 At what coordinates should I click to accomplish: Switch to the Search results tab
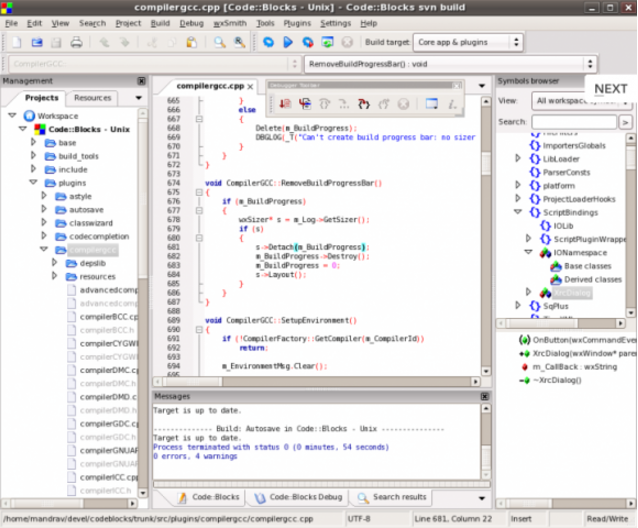click(x=391, y=497)
